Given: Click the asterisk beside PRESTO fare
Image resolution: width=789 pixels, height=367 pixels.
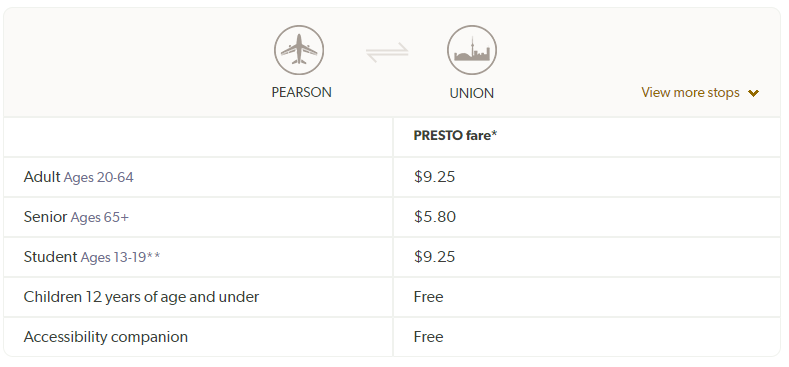Looking at the screenshot, I should (494, 133).
